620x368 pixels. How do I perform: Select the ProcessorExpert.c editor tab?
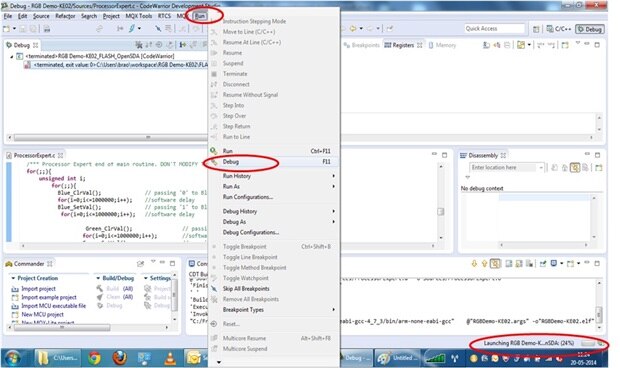pos(35,155)
